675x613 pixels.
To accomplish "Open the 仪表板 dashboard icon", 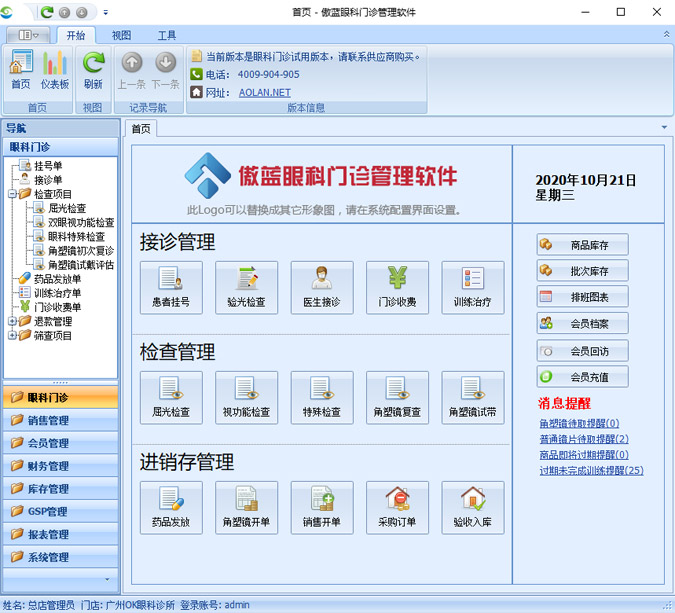I will point(55,68).
